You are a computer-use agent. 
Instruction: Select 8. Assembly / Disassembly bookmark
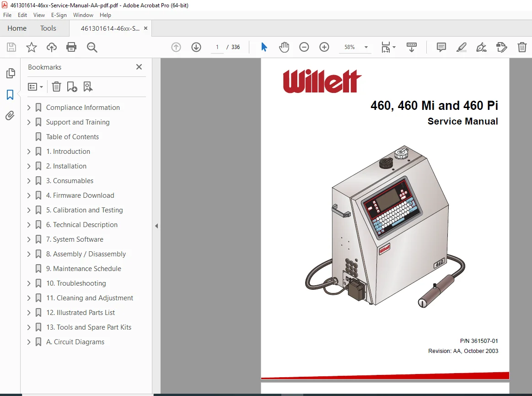pyautogui.click(x=86, y=254)
